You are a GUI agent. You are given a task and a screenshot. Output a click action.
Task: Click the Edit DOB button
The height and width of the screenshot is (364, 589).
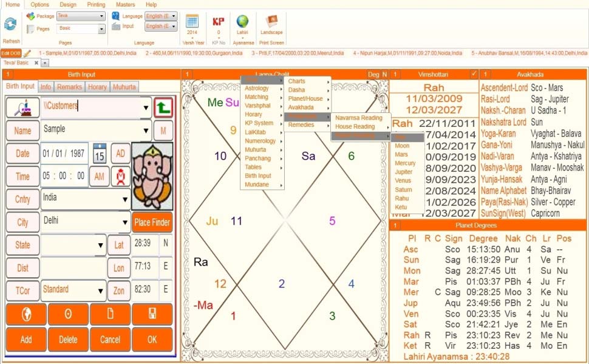tap(11, 53)
